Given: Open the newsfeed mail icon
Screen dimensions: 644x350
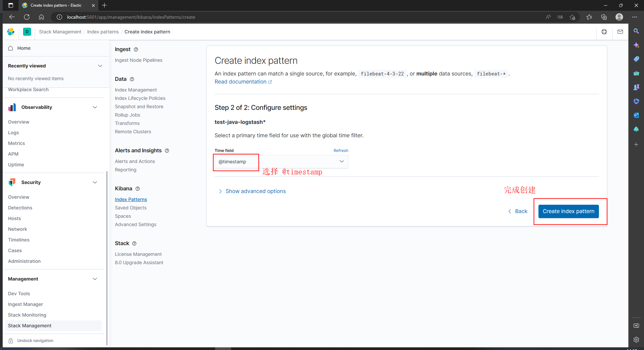Looking at the screenshot, I should point(620,32).
